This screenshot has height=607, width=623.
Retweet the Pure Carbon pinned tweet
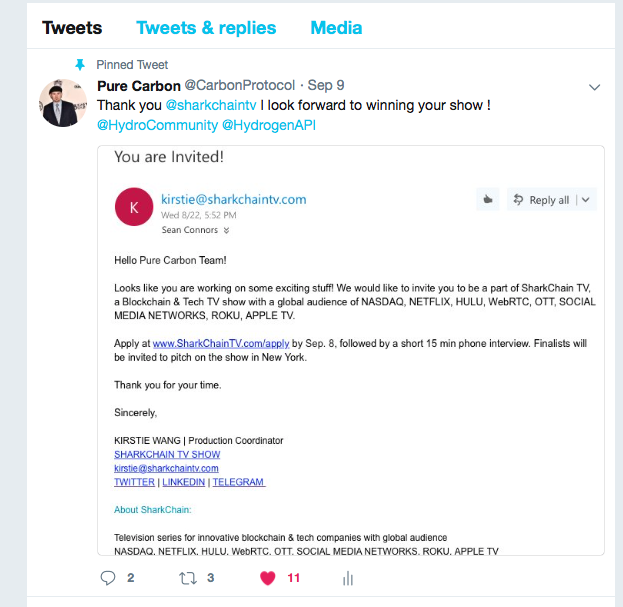pos(187,577)
